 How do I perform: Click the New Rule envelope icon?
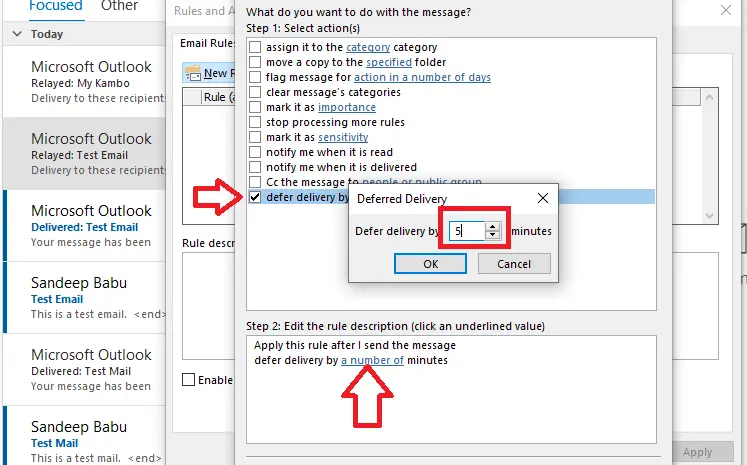193,73
